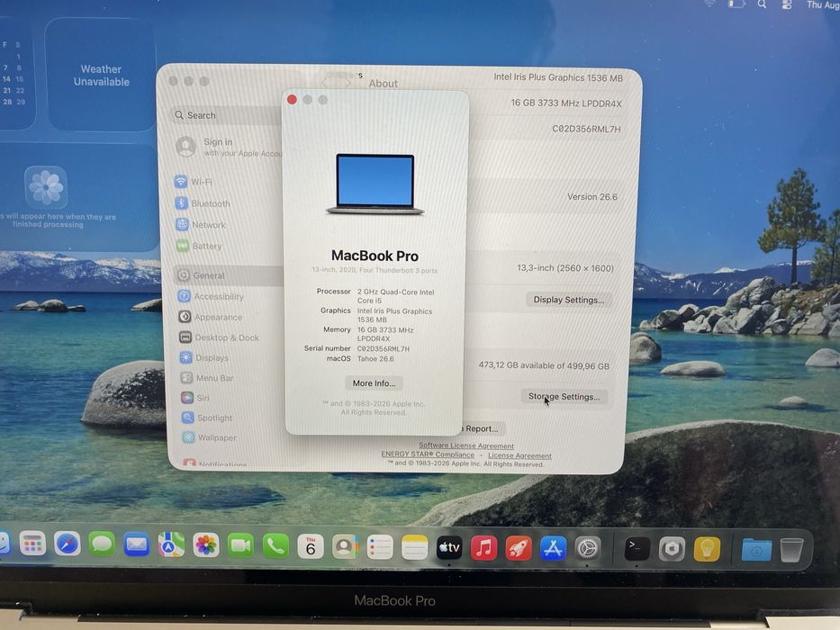Open the License Agreement link
This screenshot has width=840, height=630.
click(x=519, y=455)
